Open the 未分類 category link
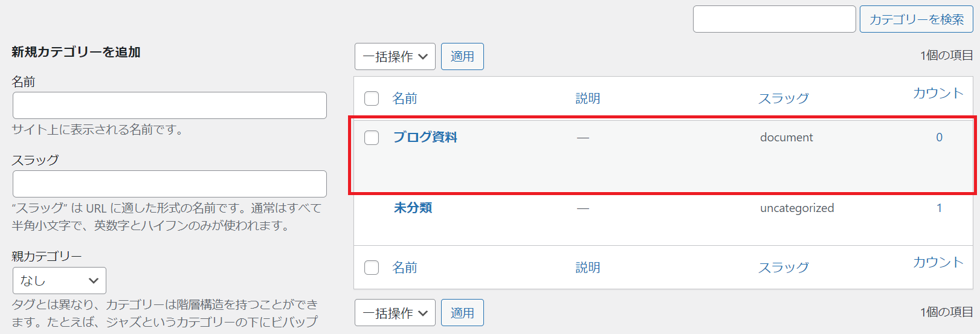Viewport: 980px width, 334px height. click(413, 208)
